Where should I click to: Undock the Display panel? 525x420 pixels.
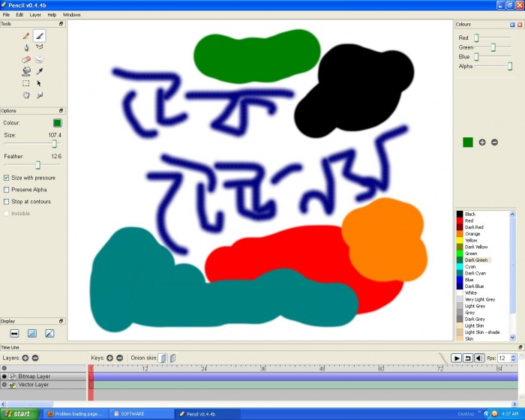[x=61, y=321]
